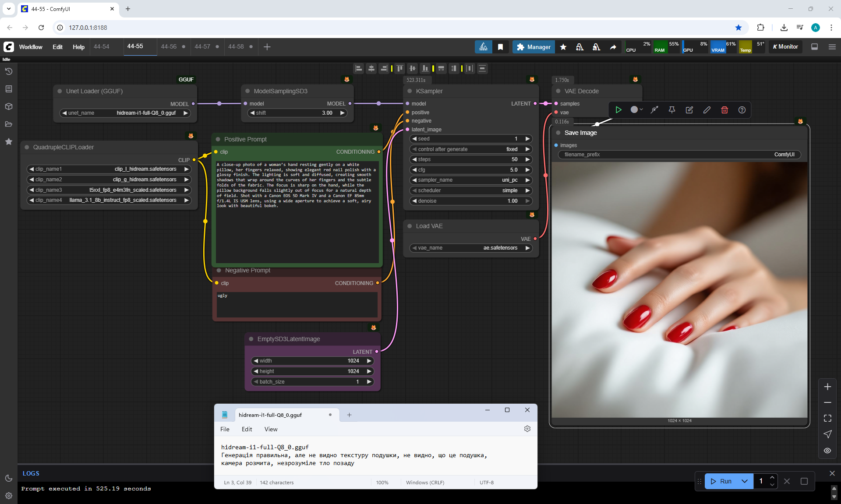Viewport: 841px width, 504px height.
Task: Click the fit view icon
Action: coord(827,418)
